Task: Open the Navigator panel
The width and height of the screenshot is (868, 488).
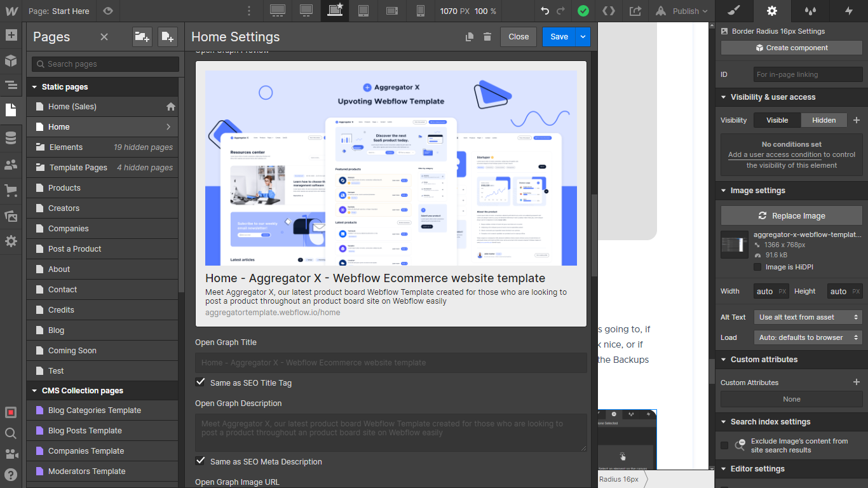Action: (x=11, y=85)
